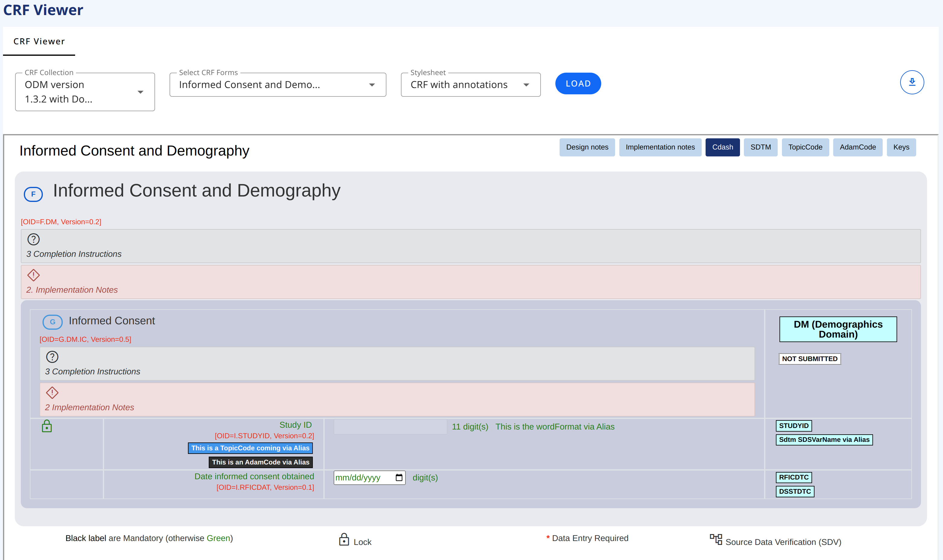Open the calendar picker for Date informed consent obtained
This screenshot has height=560, width=943.
tap(399, 477)
